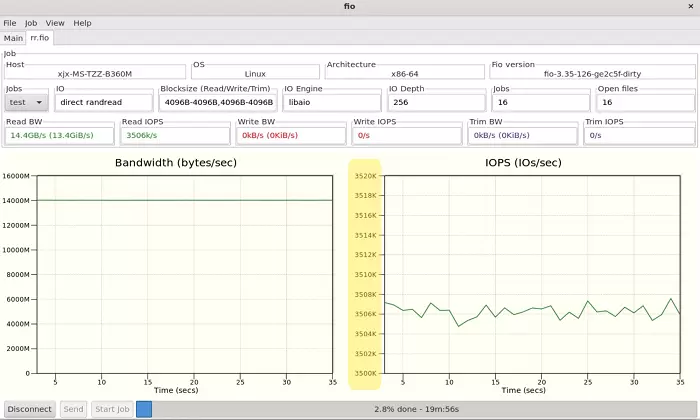Viewport: 700px width, 420px height.
Task: Open the Job menu
Action: point(31,23)
